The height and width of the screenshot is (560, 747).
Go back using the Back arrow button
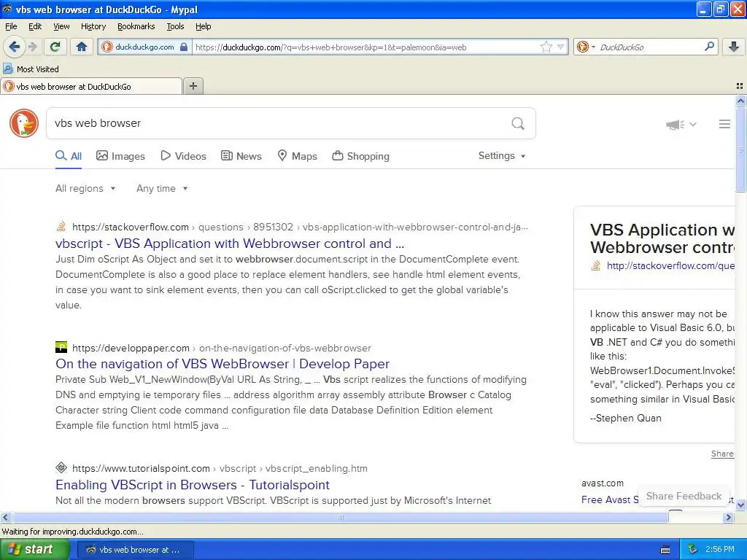tap(14, 47)
